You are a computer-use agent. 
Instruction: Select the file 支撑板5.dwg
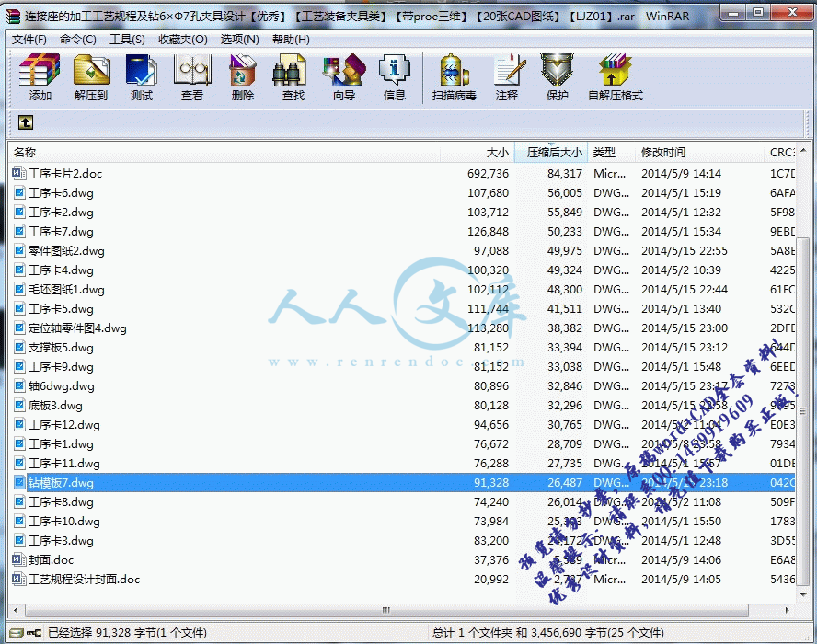[x=61, y=347]
